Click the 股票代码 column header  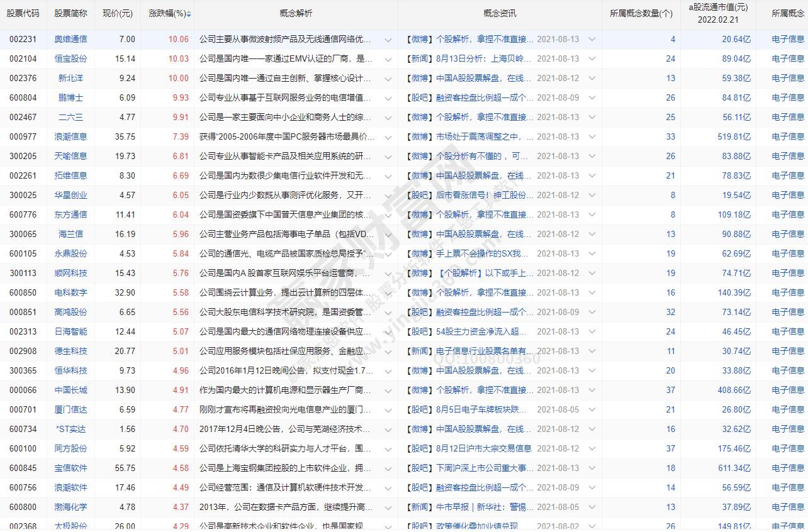click(x=23, y=13)
